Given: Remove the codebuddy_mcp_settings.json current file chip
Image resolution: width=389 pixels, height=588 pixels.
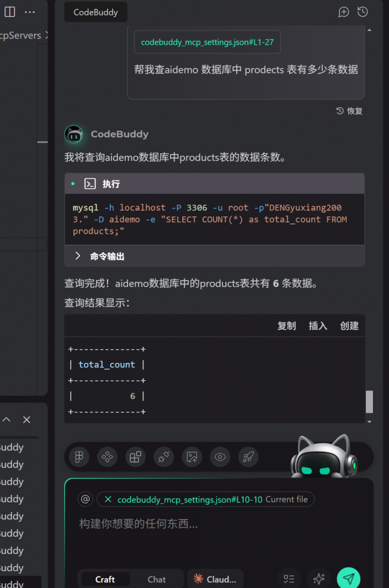Looking at the screenshot, I should (x=108, y=500).
